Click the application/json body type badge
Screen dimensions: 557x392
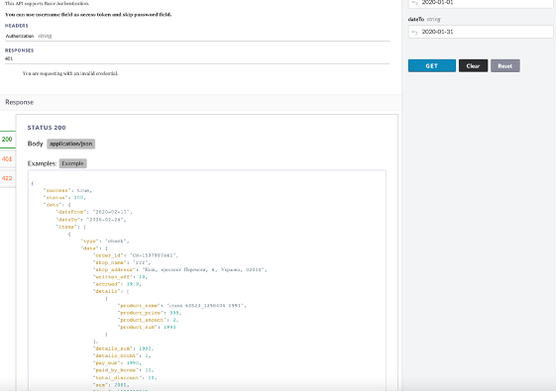(x=70, y=144)
